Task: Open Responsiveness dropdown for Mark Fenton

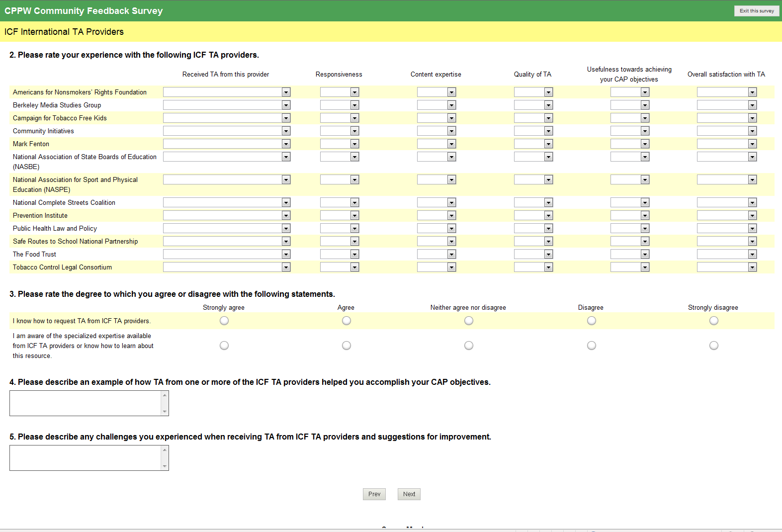Action: coord(339,144)
